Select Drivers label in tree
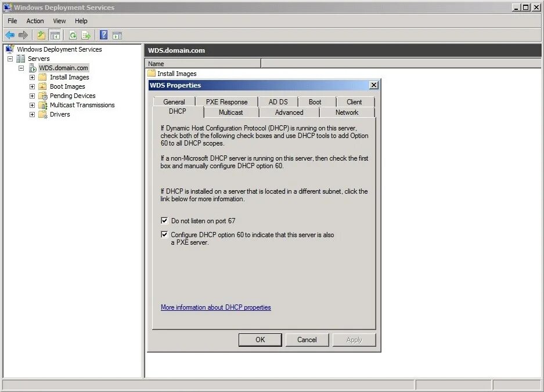Image resolution: width=544 pixels, height=392 pixels. (x=60, y=114)
